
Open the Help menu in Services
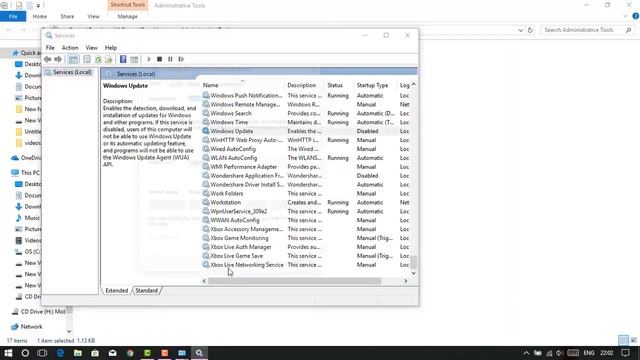[x=111, y=48]
